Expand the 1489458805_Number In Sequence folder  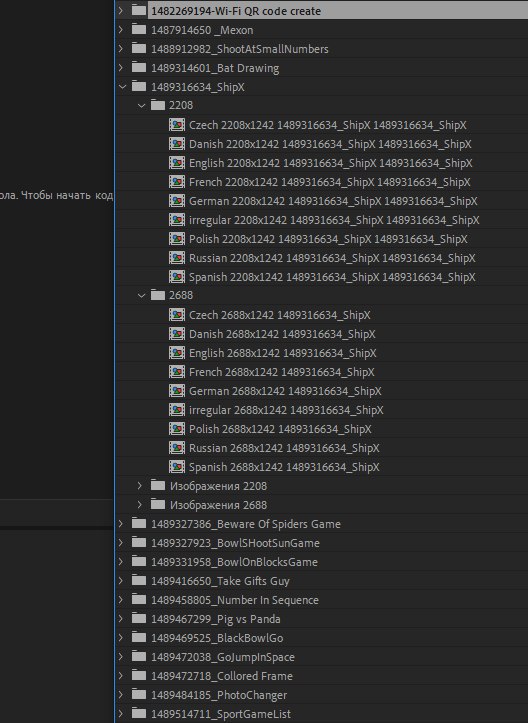point(121,599)
